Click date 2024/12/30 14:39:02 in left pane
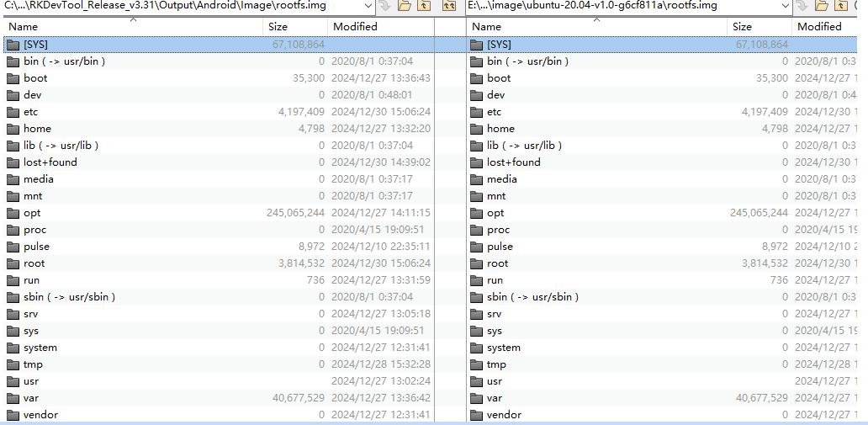Viewport: 868px width, 425px height. [x=381, y=162]
